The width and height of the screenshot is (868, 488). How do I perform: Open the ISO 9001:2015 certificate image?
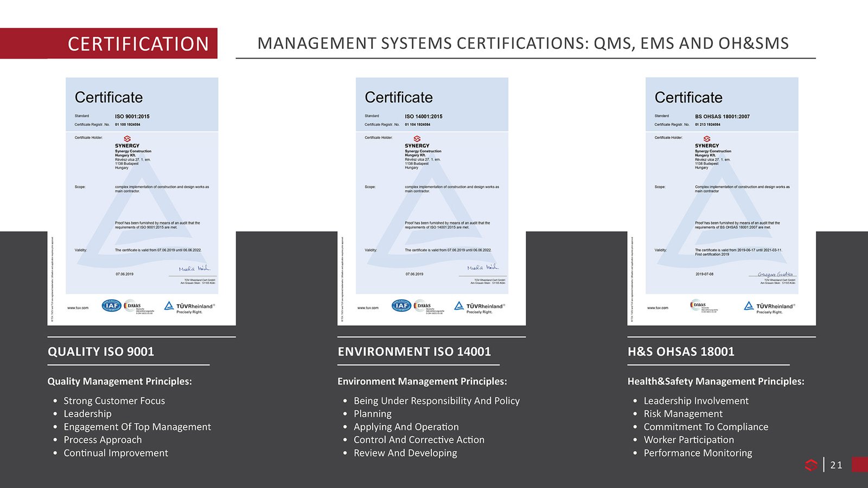142,201
